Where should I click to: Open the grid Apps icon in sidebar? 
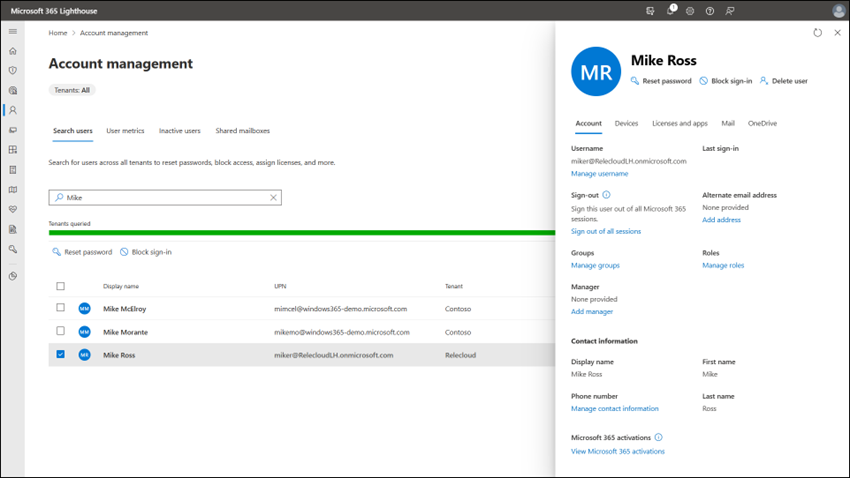pos(13,150)
